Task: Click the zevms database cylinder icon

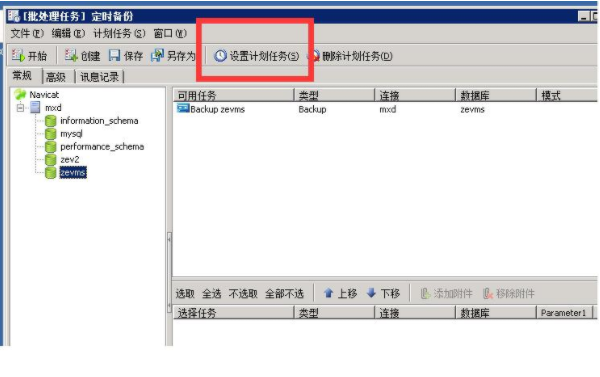Action: (50, 173)
